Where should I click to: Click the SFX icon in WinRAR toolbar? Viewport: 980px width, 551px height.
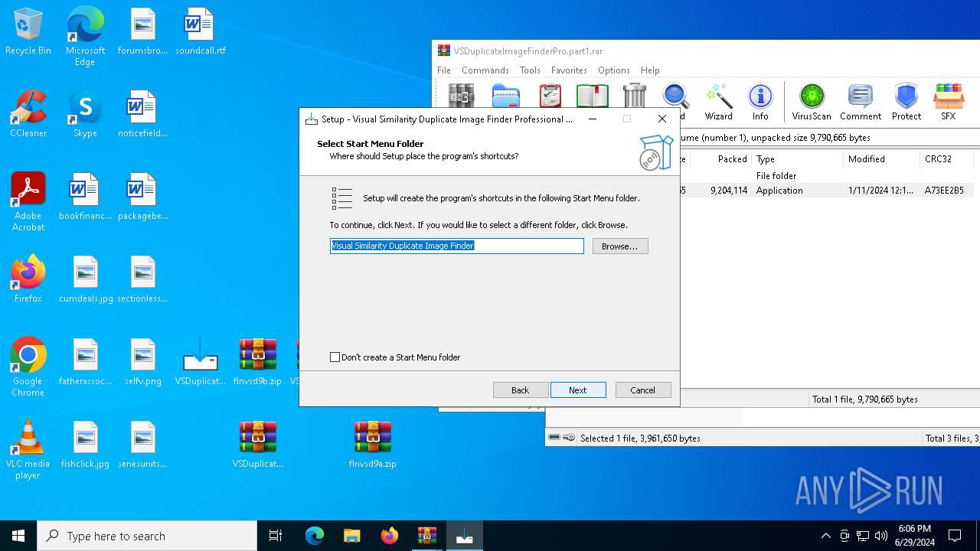click(949, 101)
